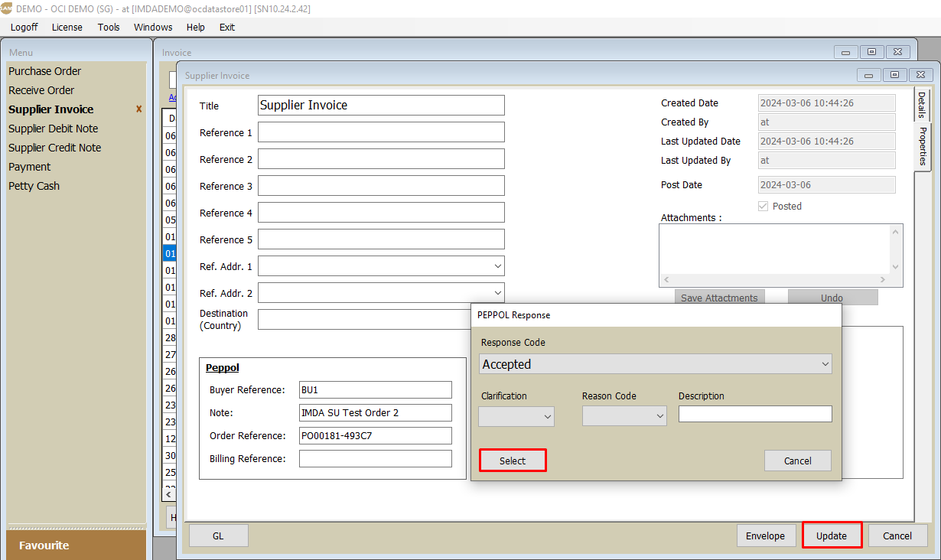
Task: Restore the Supplier Invoice window
Action: tap(894, 75)
